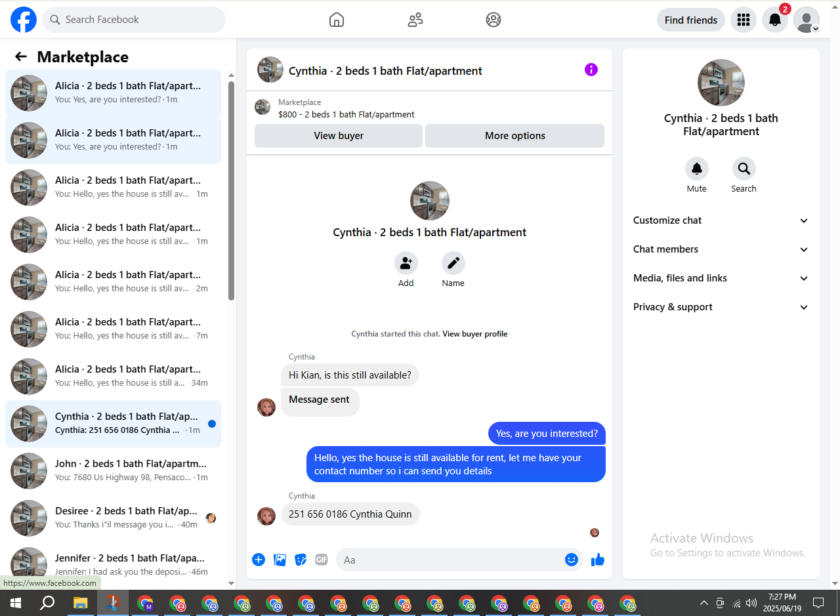Click the blue "house is still available for rent" message

point(456,464)
